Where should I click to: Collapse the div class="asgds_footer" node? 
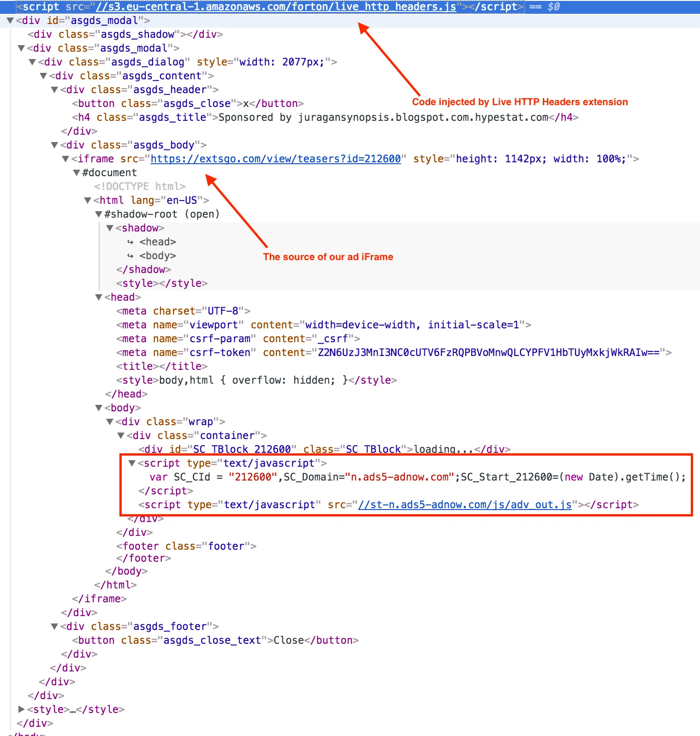pyautogui.click(x=54, y=627)
